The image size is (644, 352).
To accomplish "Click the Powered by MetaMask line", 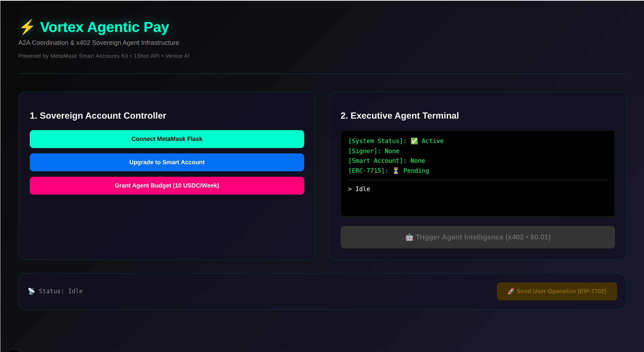I will 104,56.
